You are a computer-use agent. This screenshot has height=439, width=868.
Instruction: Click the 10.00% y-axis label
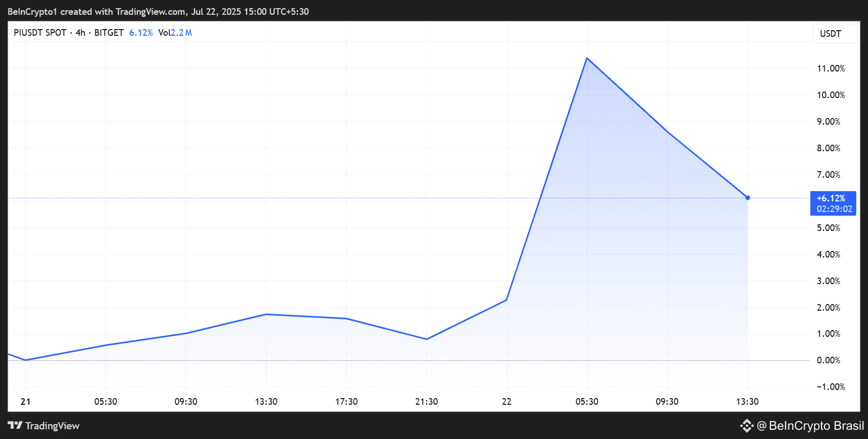831,95
